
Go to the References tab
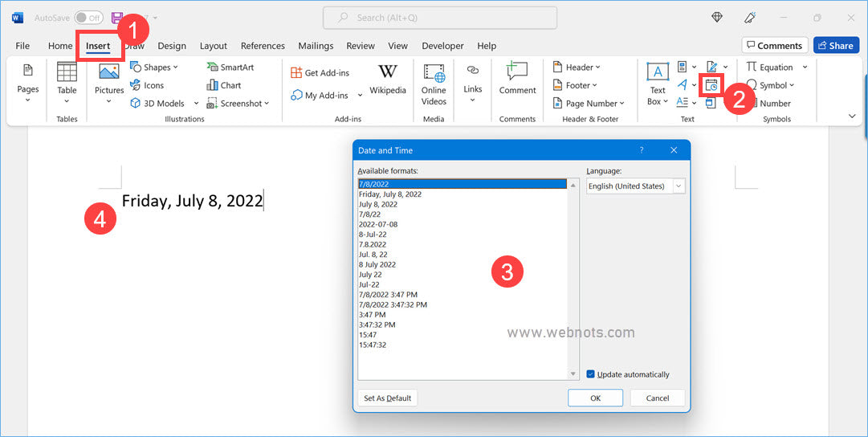(263, 46)
